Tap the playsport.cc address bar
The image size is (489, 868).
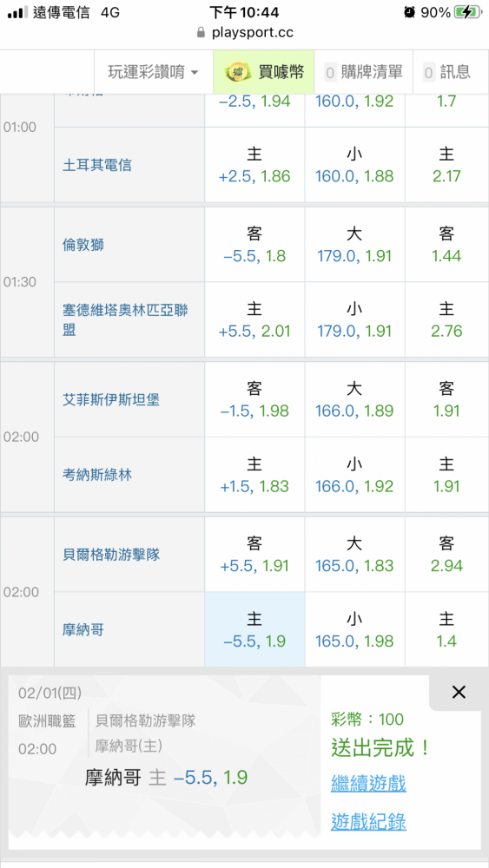245,33
